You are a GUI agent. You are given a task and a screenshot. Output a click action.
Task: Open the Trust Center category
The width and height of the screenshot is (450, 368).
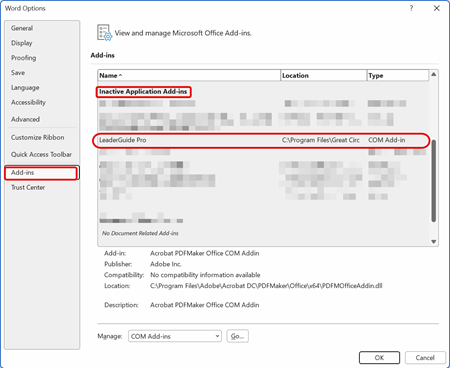[28, 187]
